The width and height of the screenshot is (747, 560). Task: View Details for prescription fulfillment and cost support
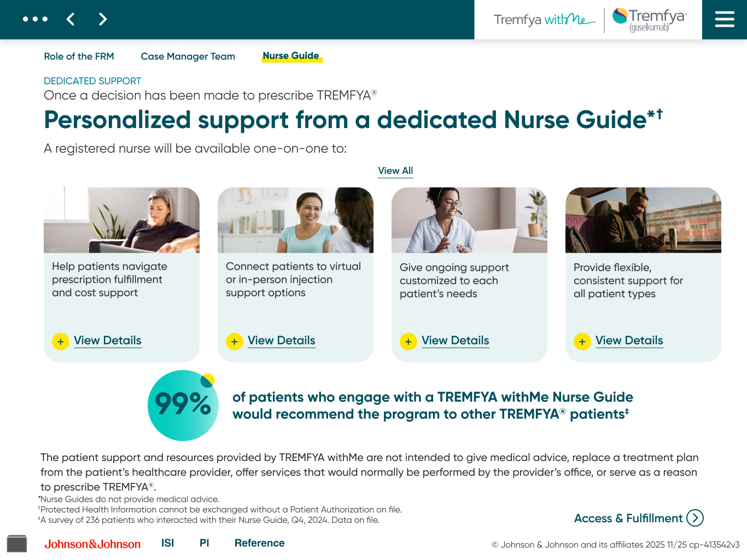click(x=108, y=341)
